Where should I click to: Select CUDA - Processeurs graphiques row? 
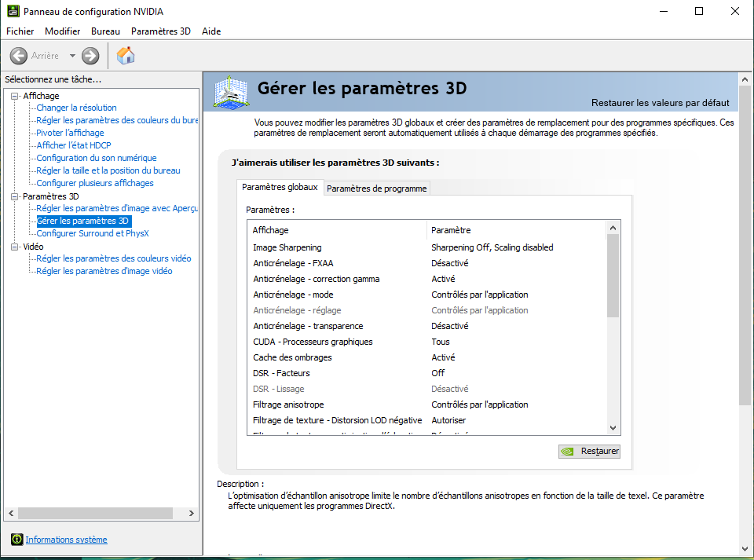[427, 342]
